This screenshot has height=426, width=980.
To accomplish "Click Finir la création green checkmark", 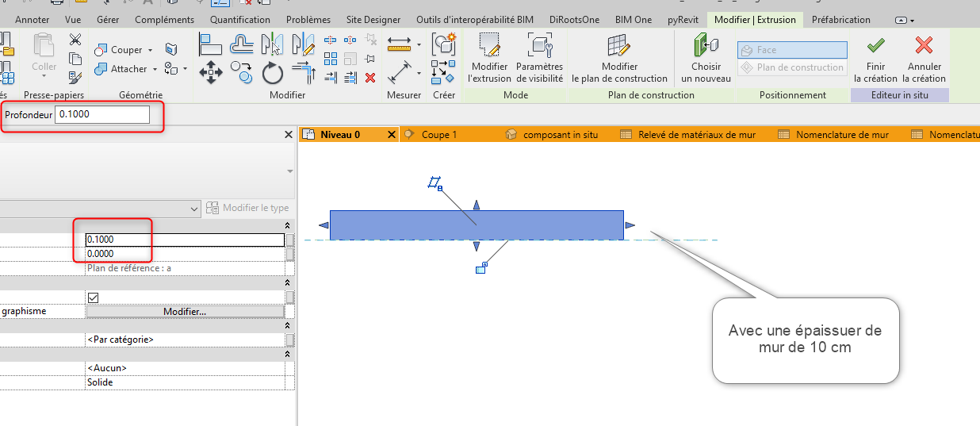I will tap(875, 46).
